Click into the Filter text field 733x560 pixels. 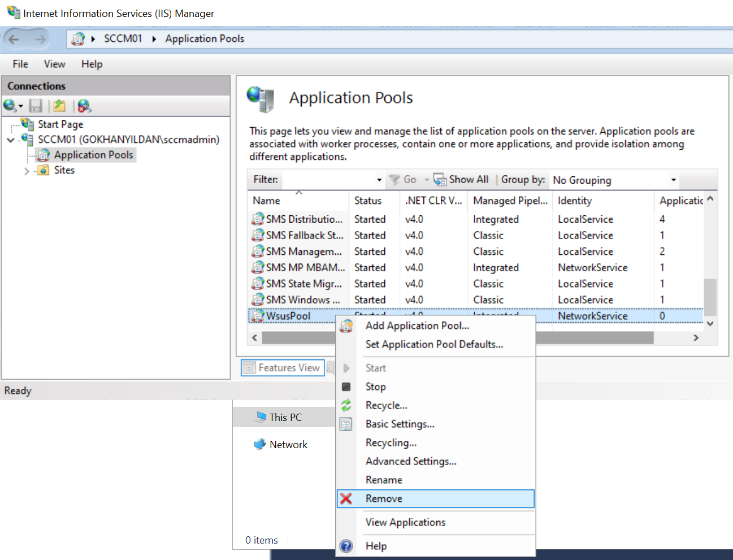coord(328,180)
